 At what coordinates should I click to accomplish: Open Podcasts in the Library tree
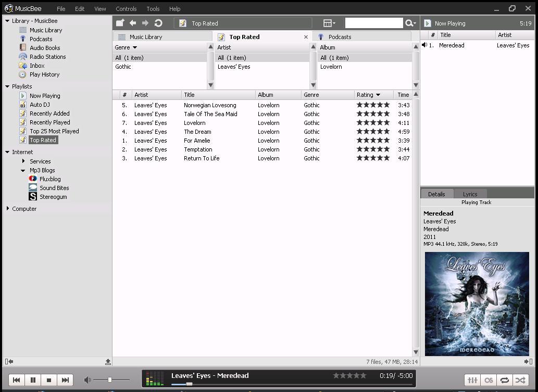41,39
